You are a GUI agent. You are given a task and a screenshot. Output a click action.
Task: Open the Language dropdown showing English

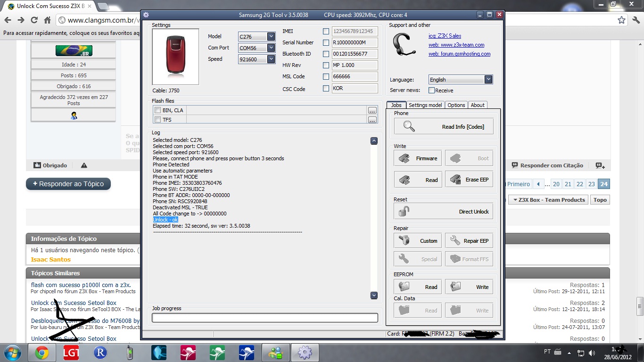(461, 80)
